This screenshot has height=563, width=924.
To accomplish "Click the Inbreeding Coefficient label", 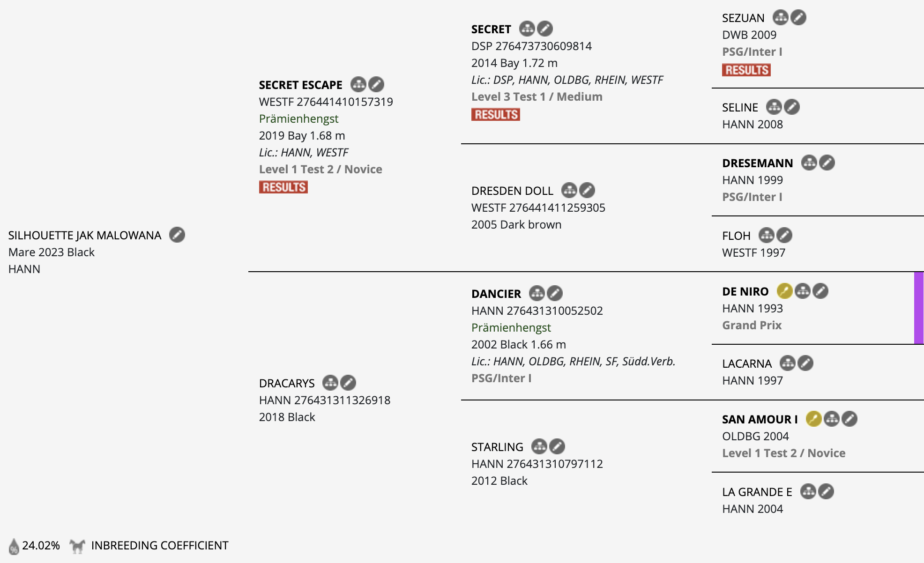I will [x=160, y=545].
